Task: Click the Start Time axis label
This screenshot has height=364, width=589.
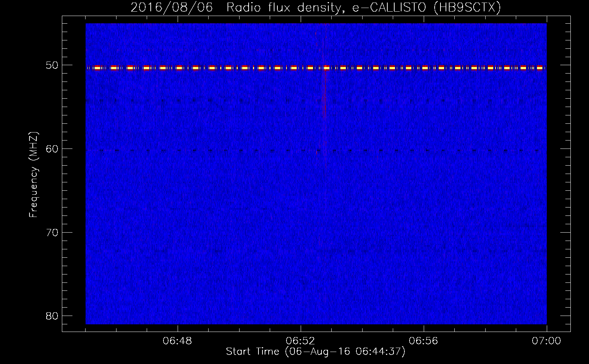Action: pos(316,352)
